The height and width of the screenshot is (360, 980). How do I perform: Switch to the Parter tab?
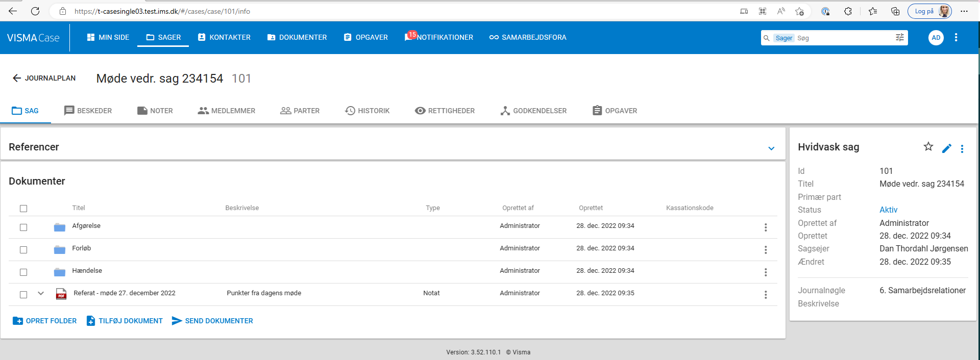(300, 111)
